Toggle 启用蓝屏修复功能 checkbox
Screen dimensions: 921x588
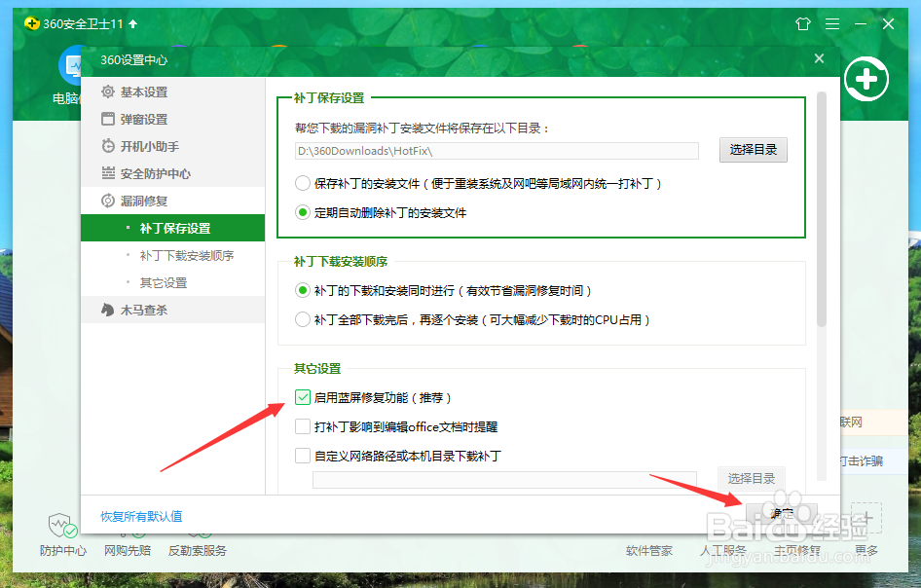coord(303,397)
